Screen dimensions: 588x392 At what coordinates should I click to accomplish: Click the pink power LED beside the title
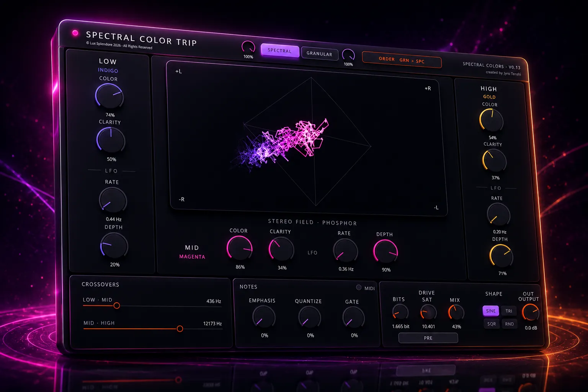(x=75, y=33)
